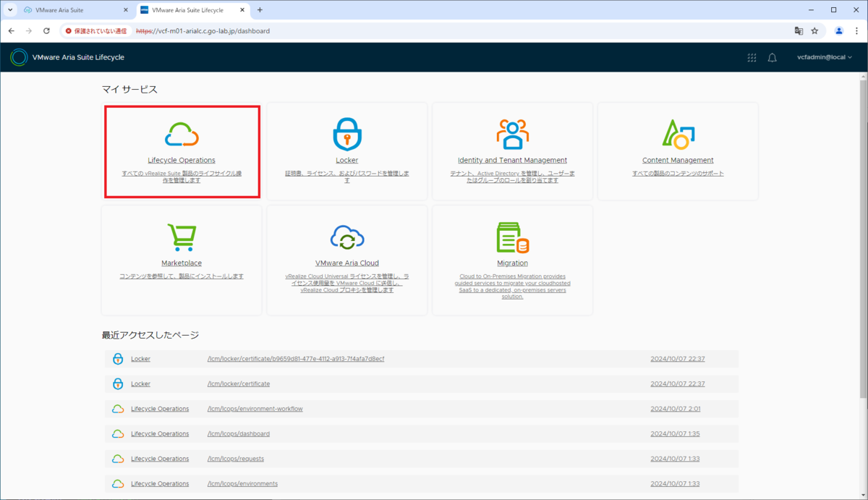Image resolution: width=868 pixels, height=500 pixels.
Task: Click the Migration description text
Action: pyautogui.click(x=512, y=287)
